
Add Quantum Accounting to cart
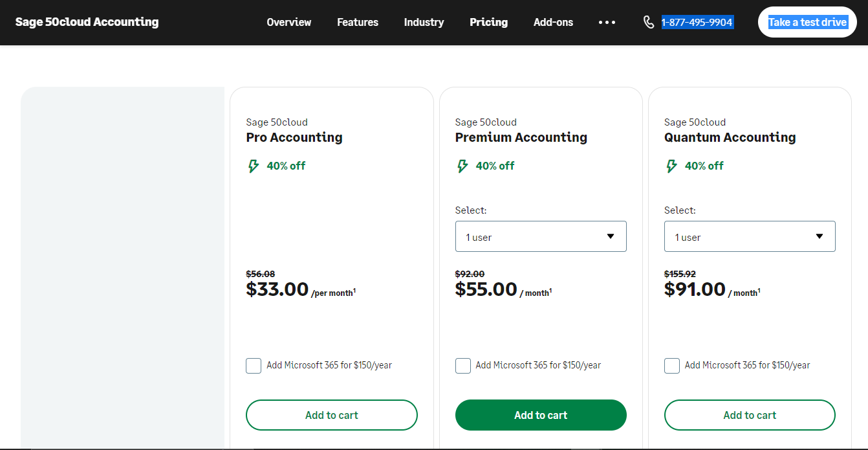coord(750,415)
